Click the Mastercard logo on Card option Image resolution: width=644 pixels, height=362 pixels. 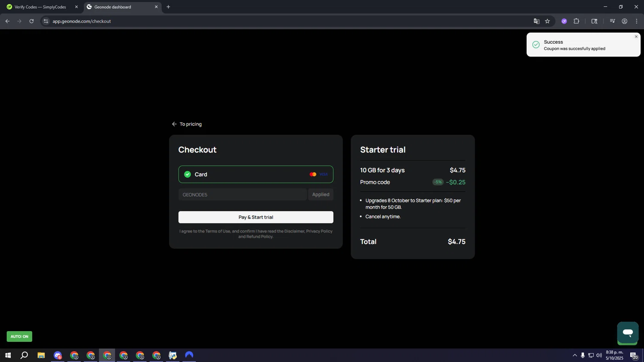[x=313, y=174]
